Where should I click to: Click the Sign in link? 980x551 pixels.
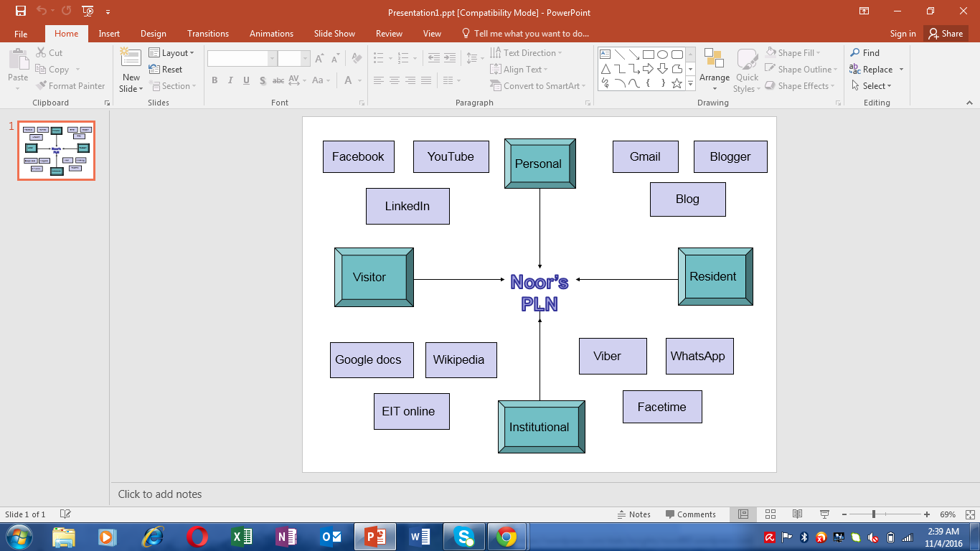903,34
